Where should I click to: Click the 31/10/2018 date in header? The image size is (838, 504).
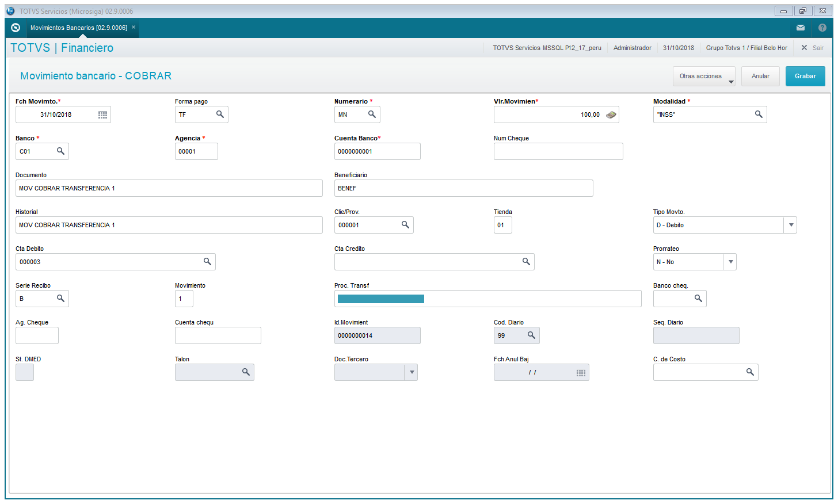pyautogui.click(x=678, y=48)
